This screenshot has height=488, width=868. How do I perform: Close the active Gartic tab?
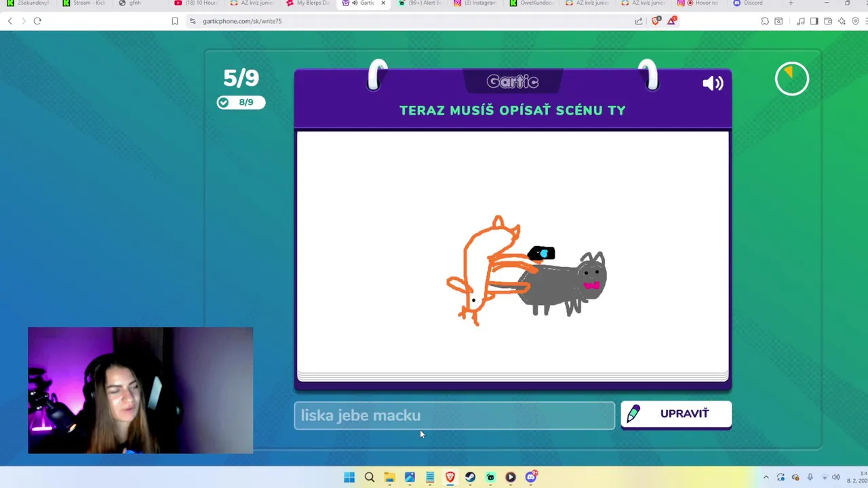tap(383, 3)
